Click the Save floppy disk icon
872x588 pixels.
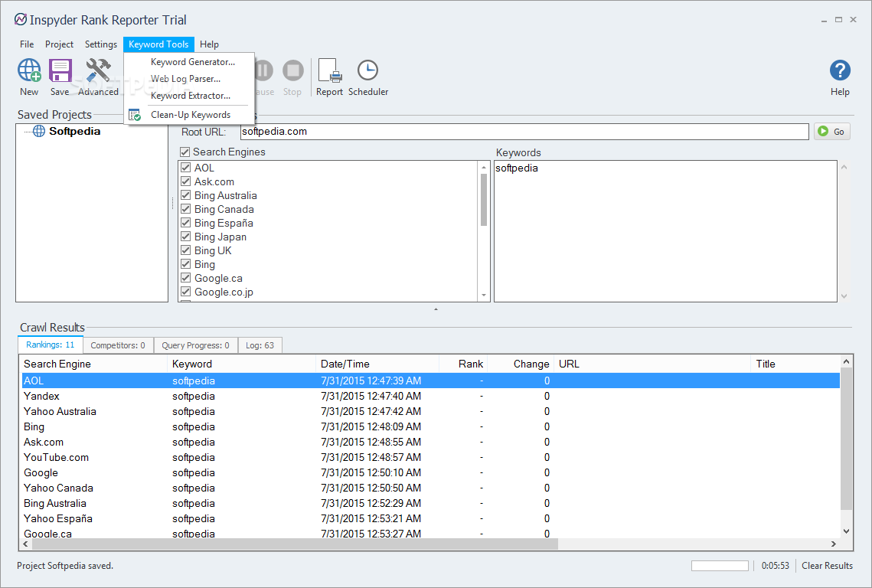tap(60, 70)
